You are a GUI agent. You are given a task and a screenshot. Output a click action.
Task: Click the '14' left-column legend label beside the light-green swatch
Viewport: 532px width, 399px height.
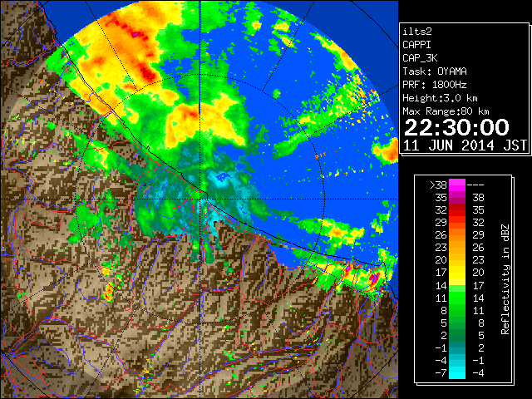click(441, 285)
